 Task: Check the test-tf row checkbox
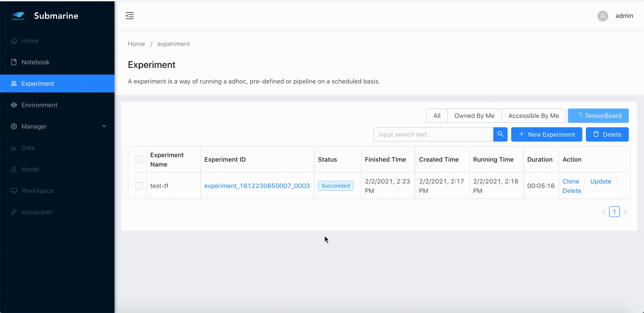click(139, 186)
